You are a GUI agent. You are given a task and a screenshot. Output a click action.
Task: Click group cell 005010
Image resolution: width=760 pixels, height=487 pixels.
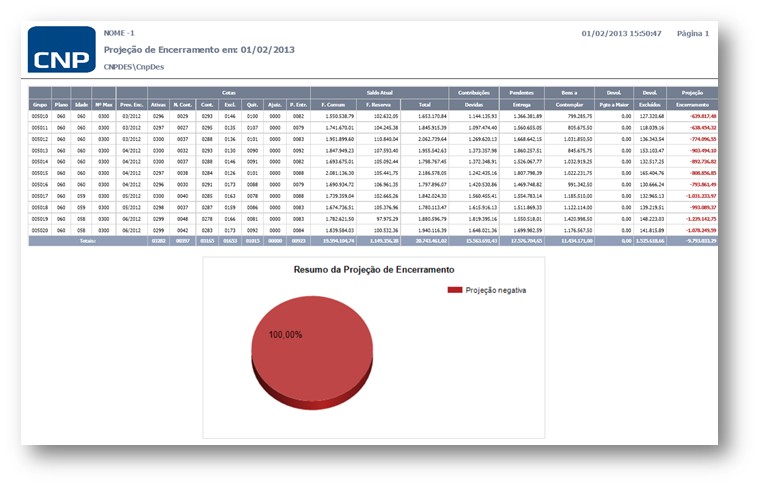pyautogui.click(x=40, y=116)
